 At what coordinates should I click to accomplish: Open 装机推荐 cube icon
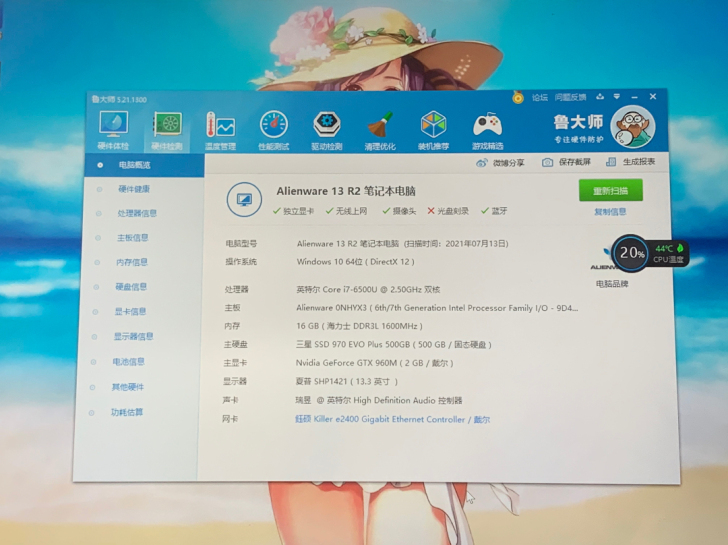433,131
